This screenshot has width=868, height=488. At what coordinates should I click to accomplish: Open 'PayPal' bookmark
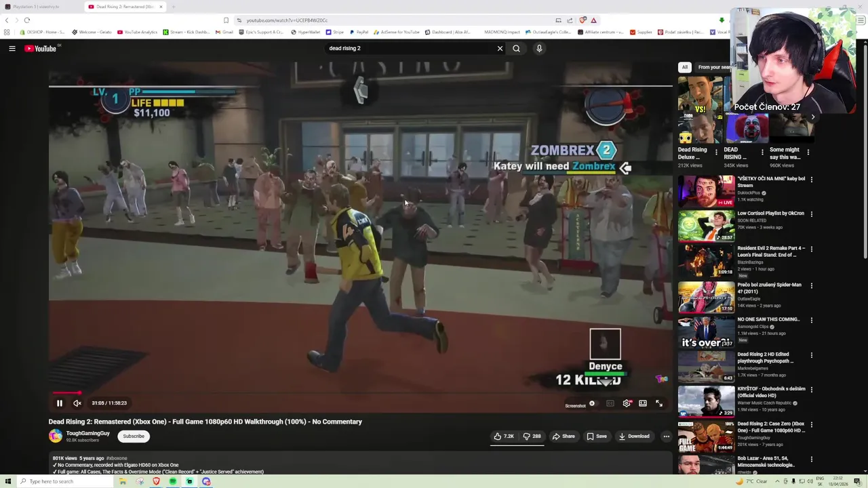[358, 32]
